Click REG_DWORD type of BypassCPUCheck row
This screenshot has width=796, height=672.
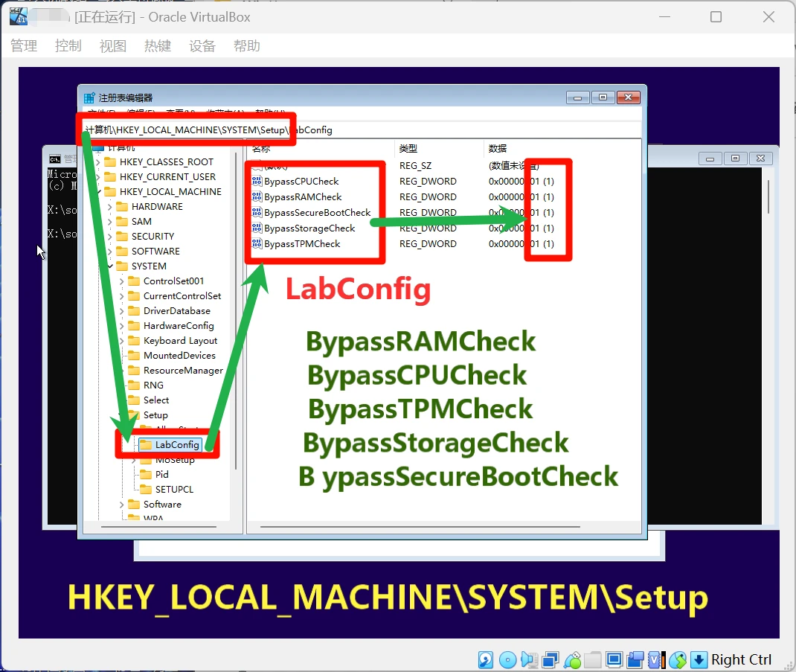click(x=428, y=182)
